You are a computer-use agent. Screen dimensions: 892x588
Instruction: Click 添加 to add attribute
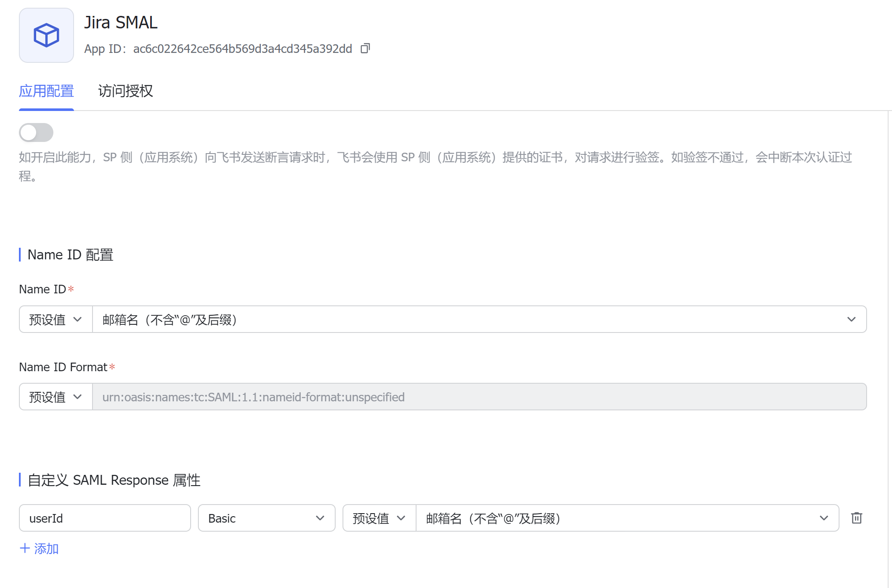coord(46,548)
